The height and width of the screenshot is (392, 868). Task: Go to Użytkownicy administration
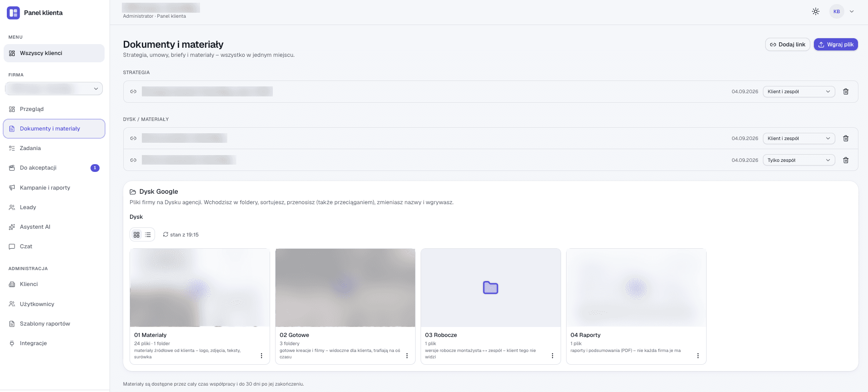pos(54,304)
